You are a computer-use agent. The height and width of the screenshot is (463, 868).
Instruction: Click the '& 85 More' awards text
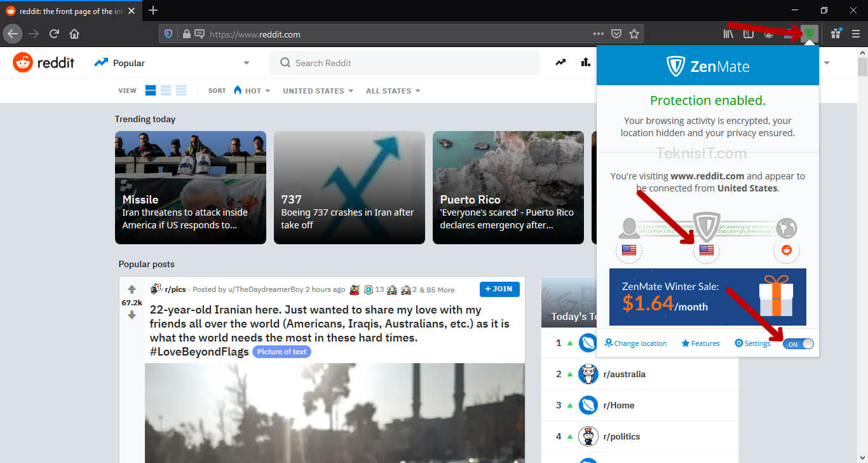pos(437,289)
